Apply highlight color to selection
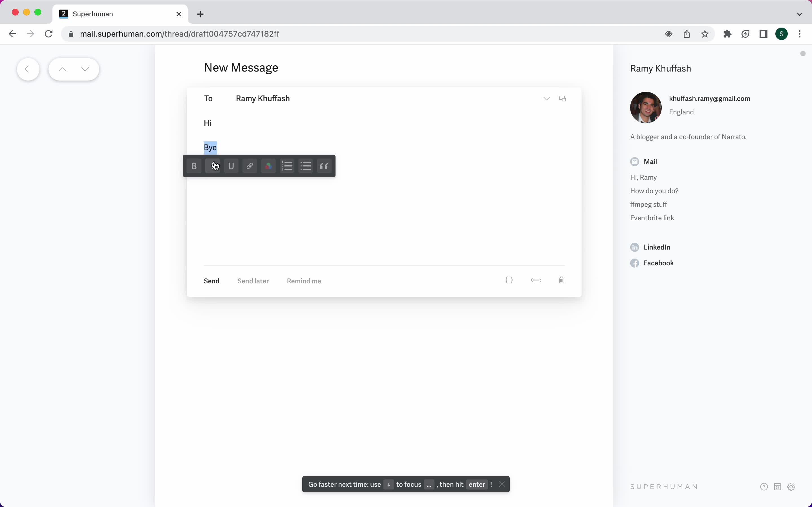Image resolution: width=812 pixels, height=507 pixels. point(268,166)
